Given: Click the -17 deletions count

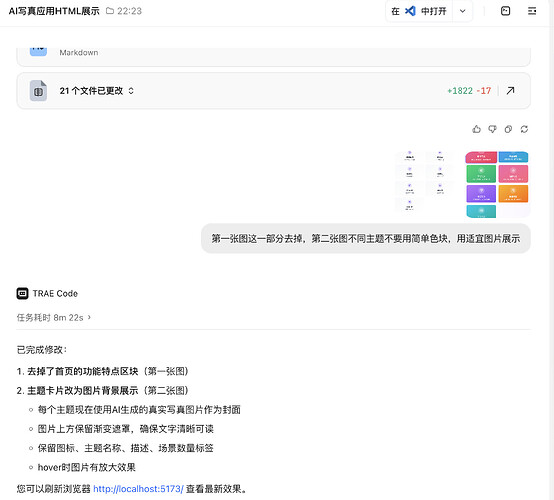Looking at the screenshot, I should 484,91.
